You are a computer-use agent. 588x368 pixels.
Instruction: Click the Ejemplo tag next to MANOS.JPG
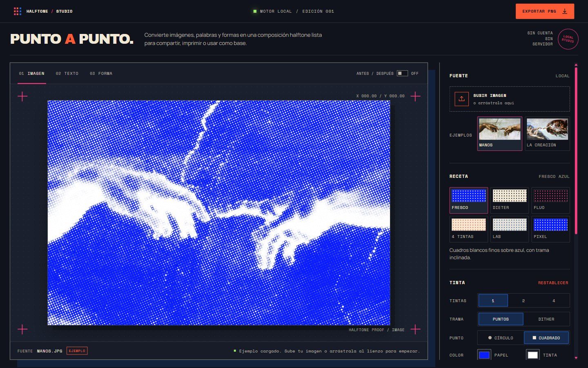click(x=77, y=351)
